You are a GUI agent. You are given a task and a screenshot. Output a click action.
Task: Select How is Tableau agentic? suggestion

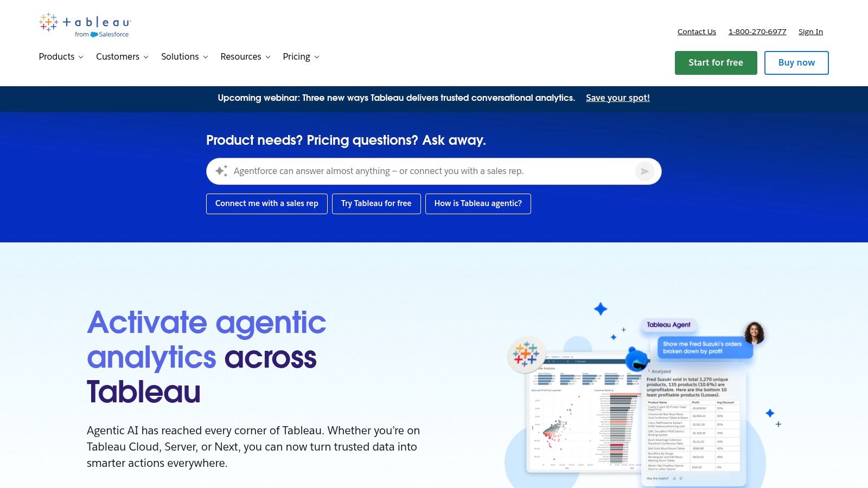point(478,204)
